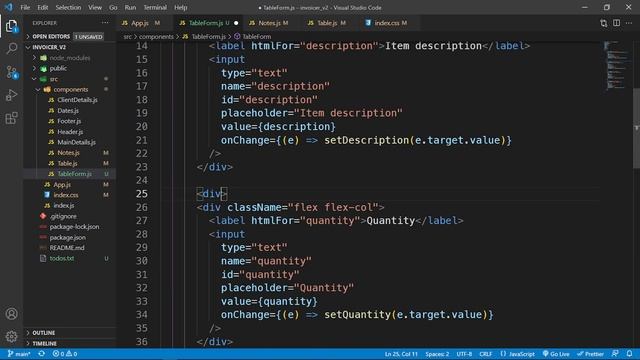640x360 pixels.
Task: Click the main branch indicator in status bar
Action: 19,354
